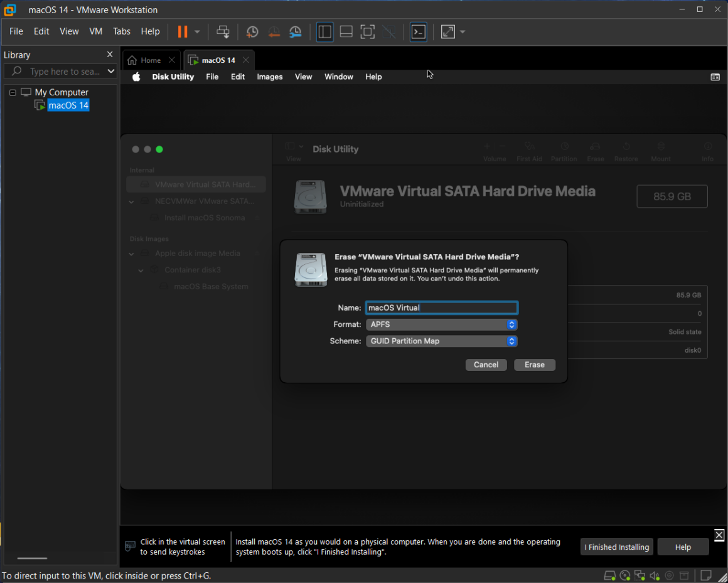Open the Disk Utility sidebar View dropdown

coord(294,147)
